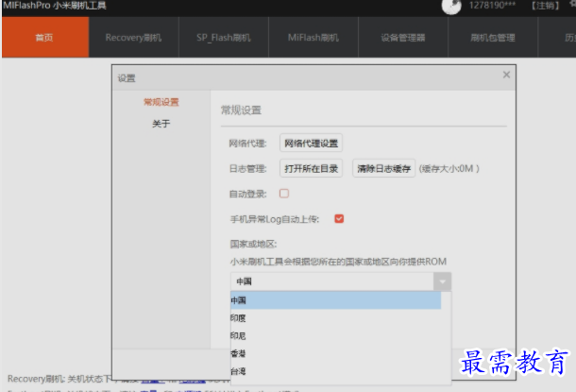
Task: Click the cache size text 缓存大小:0M
Action: 449,169
